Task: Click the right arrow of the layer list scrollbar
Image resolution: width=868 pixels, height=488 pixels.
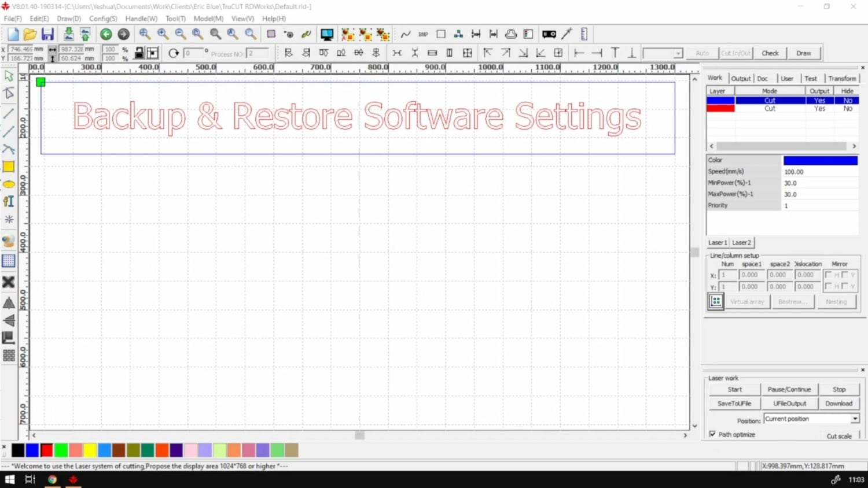Action: click(854, 146)
